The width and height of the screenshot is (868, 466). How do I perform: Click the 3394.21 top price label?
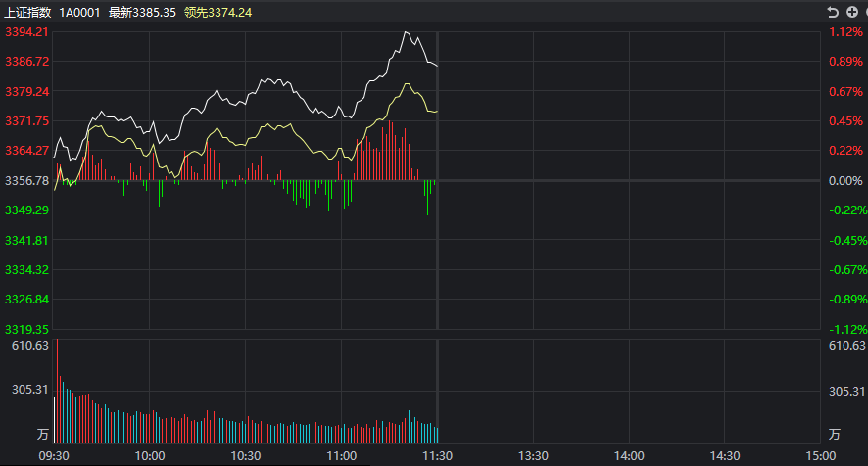click(27, 32)
